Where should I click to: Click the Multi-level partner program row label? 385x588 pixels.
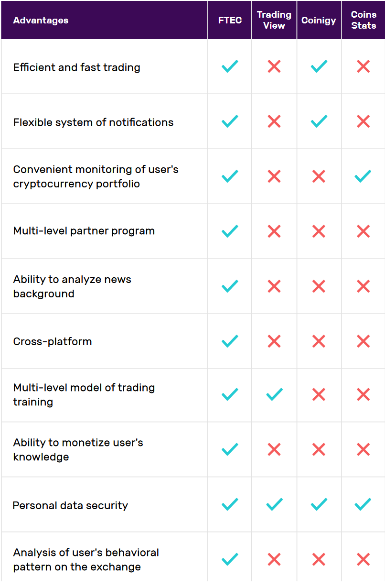pos(84,231)
